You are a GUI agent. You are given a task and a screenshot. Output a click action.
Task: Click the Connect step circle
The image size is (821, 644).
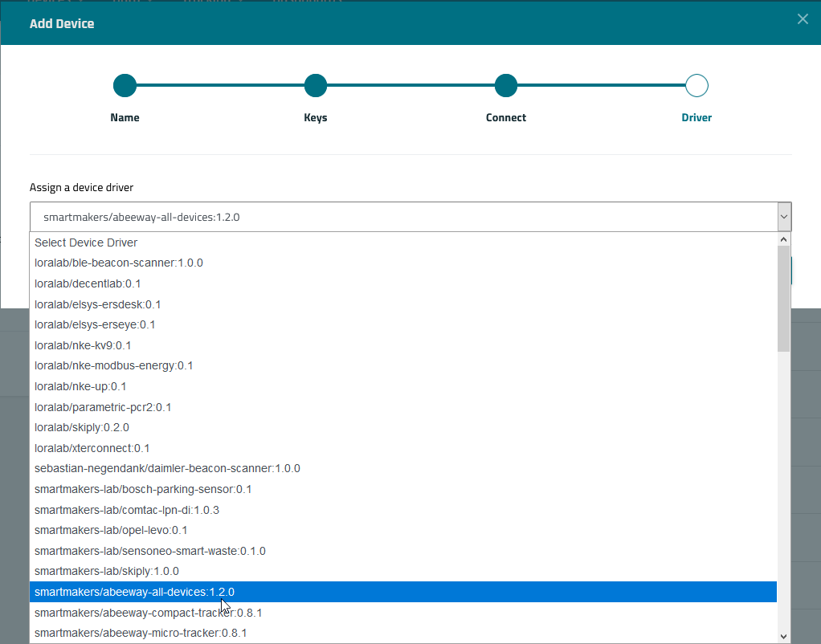coord(505,85)
